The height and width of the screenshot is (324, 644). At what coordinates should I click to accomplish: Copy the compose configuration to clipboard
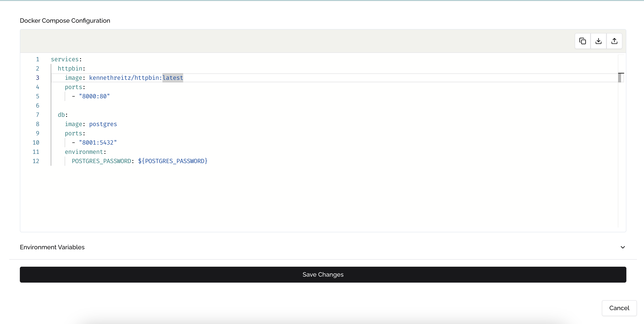[x=582, y=41]
